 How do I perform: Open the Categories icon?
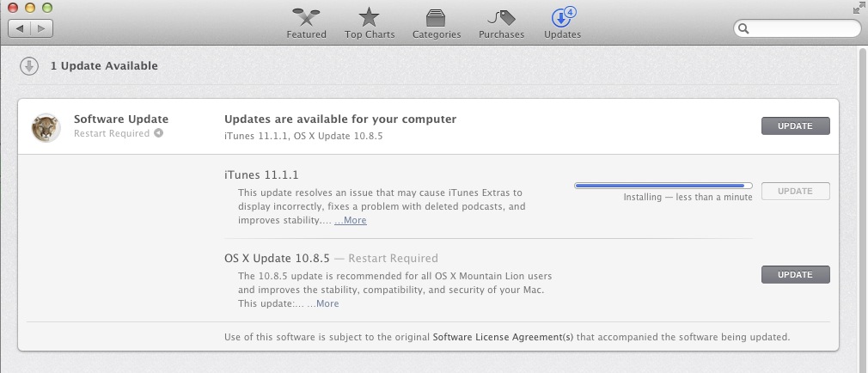point(437,17)
